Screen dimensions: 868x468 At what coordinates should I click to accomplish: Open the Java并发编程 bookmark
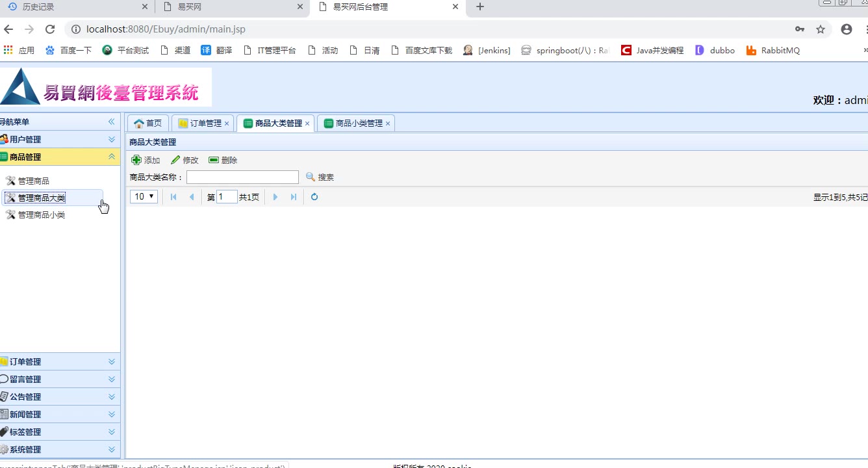pos(652,50)
